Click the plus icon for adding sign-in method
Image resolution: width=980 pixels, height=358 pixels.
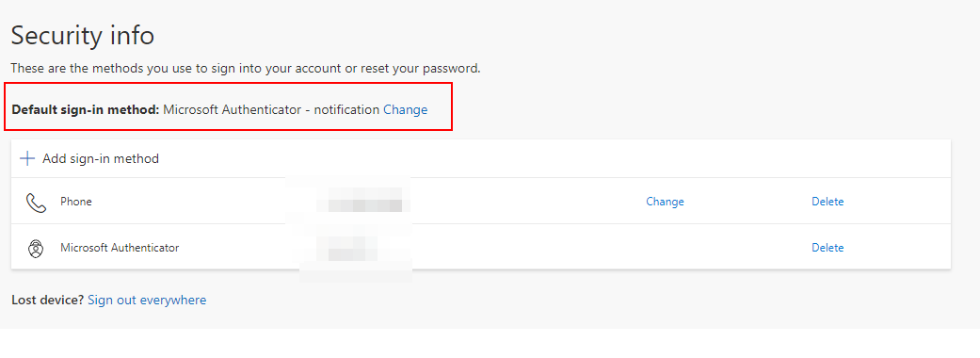(27, 158)
